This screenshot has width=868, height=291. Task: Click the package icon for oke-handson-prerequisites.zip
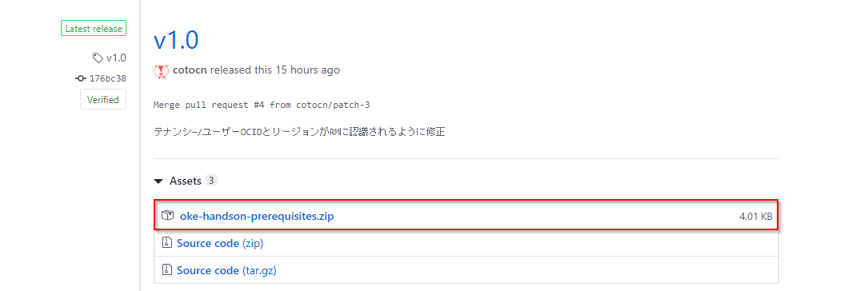point(168,216)
